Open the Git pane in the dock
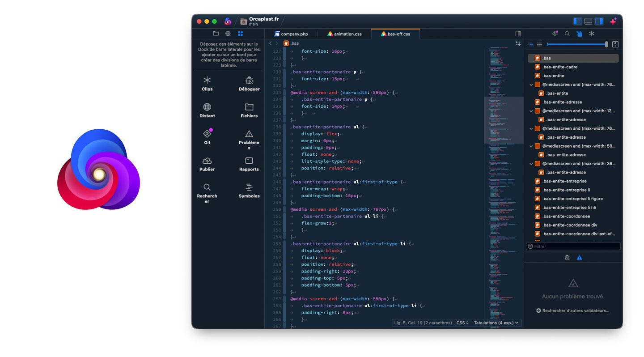Screen dimensions: 644x357 [207, 136]
